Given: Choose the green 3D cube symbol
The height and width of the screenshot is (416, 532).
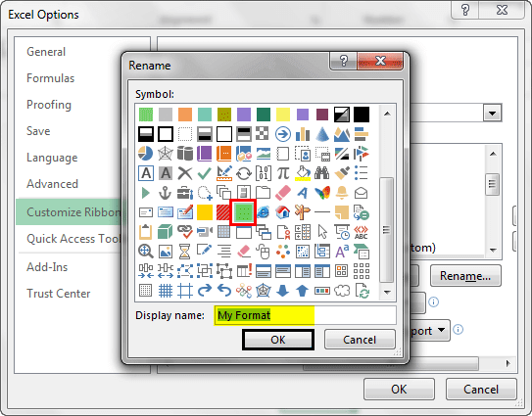Looking at the screenshot, I should [166, 232].
